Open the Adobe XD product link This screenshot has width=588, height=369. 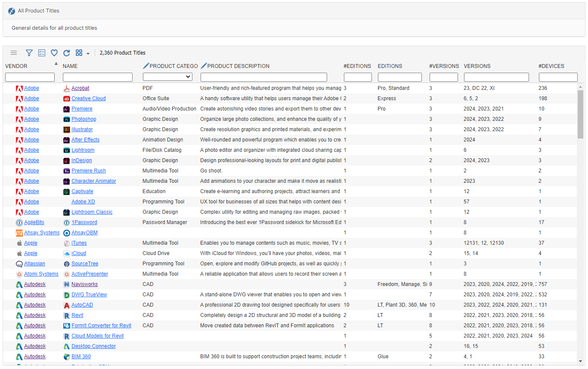pos(83,202)
